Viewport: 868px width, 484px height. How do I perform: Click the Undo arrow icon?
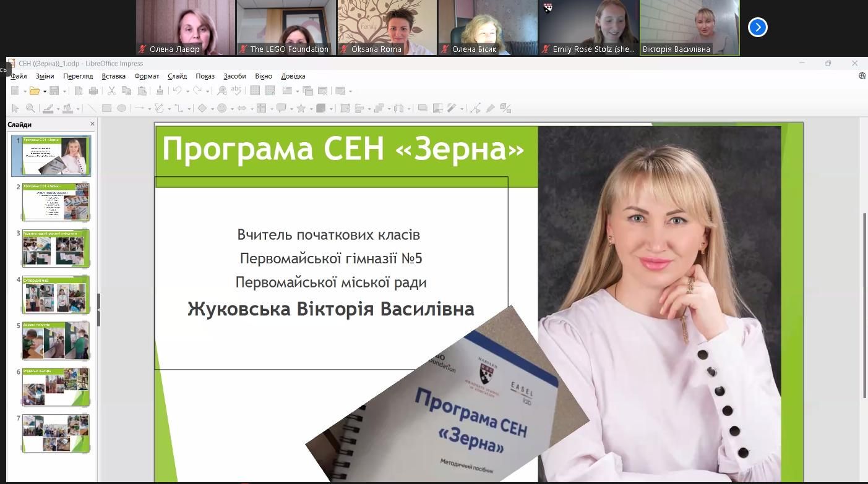coord(178,91)
